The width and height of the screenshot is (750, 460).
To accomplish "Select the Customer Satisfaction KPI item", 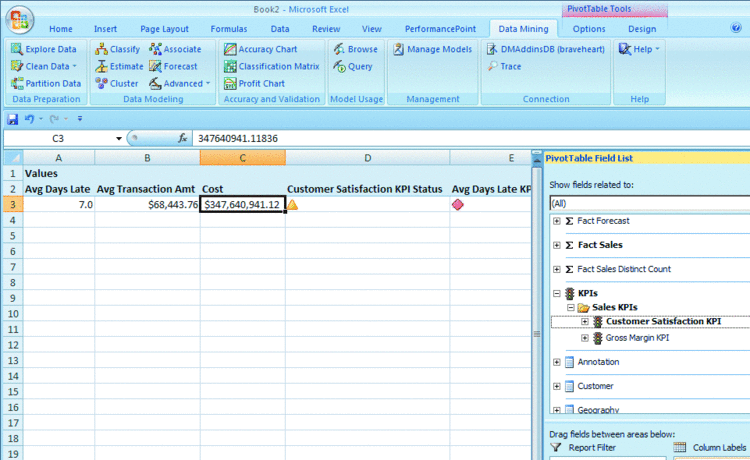I will (663, 321).
